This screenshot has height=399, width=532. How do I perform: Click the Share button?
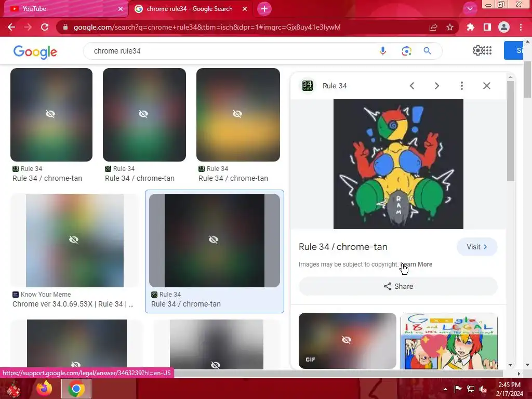pos(398,286)
